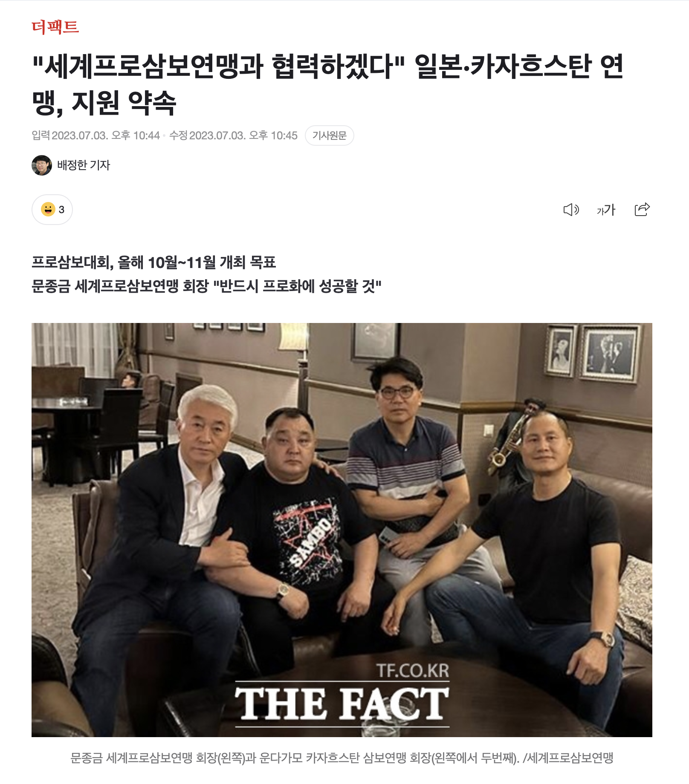
Task: Open the 더팩트 publisher logo
Action: 55,27
